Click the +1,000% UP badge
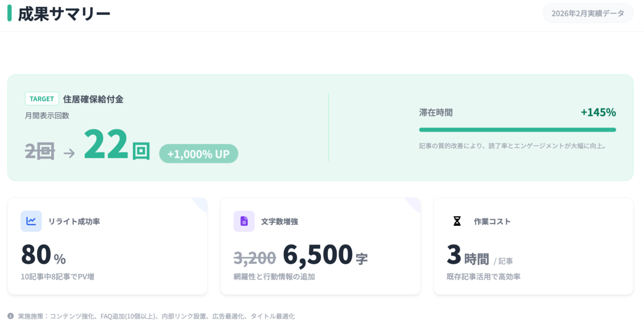The image size is (644, 327). pyautogui.click(x=198, y=154)
